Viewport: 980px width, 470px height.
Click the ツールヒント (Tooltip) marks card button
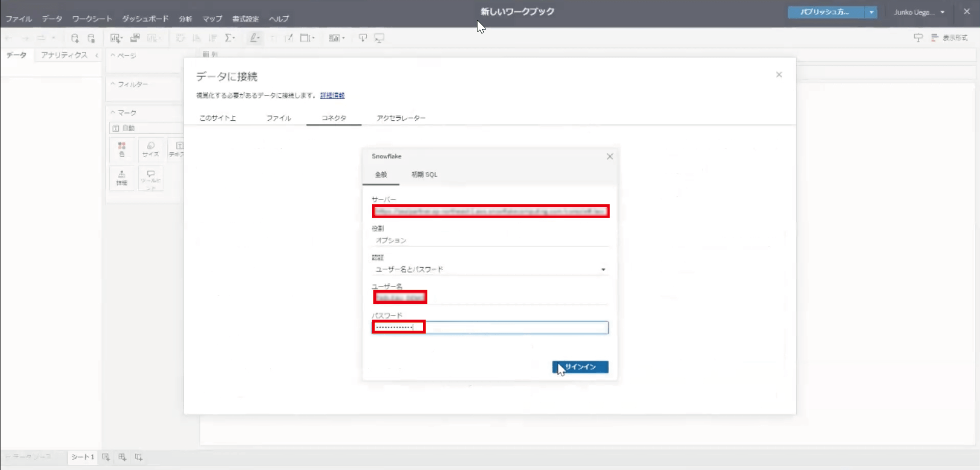[150, 178]
